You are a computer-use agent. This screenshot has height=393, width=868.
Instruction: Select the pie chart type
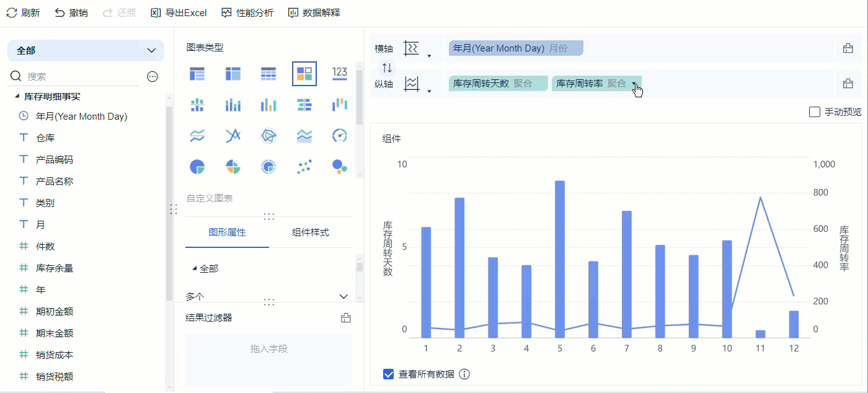[197, 167]
